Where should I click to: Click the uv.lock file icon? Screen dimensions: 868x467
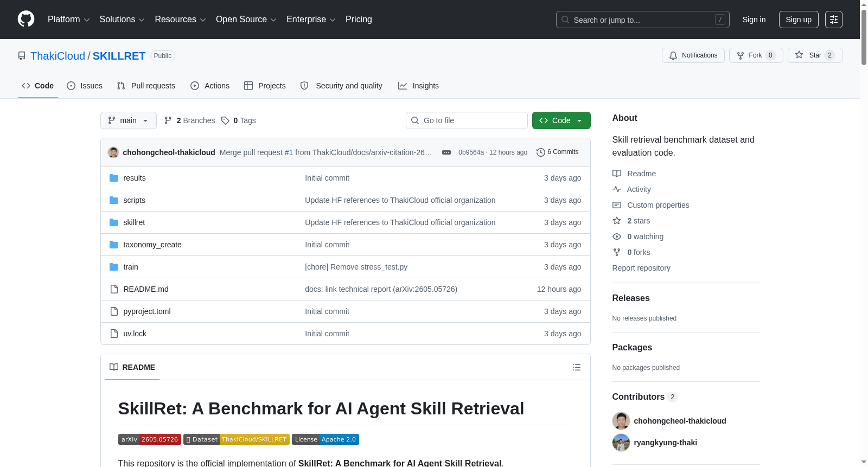pos(114,334)
